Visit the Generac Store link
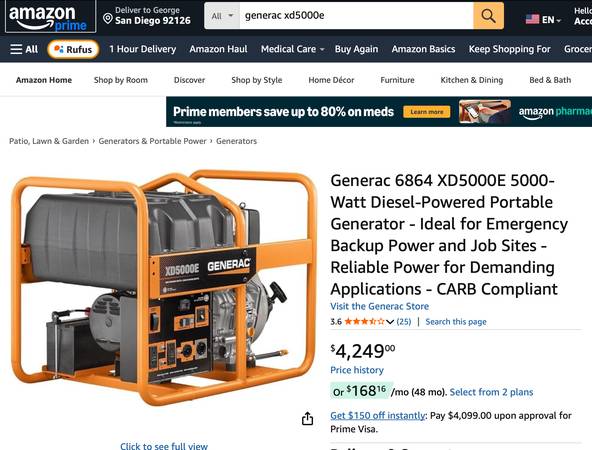This screenshot has width=592, height=450. (x=379, y=306)
